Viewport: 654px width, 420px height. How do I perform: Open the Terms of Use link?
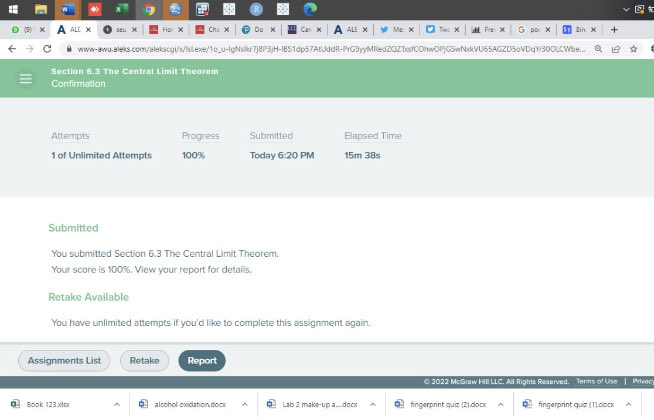(x=596, y=381)
